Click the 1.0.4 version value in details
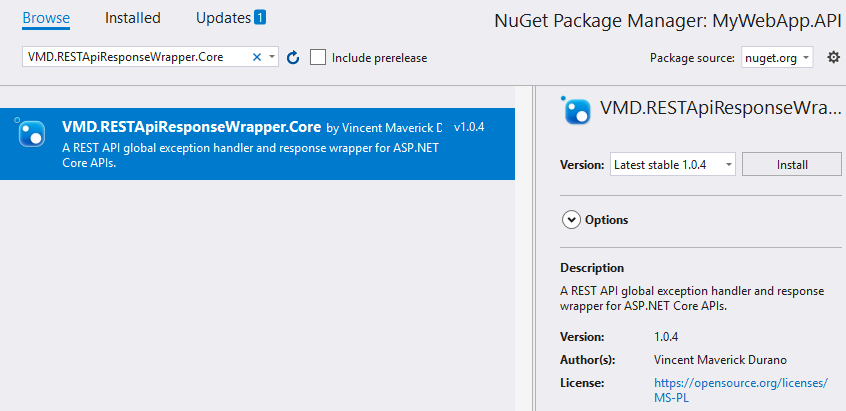The width and height of the screenshot is (846, 411). coord(666,337)
